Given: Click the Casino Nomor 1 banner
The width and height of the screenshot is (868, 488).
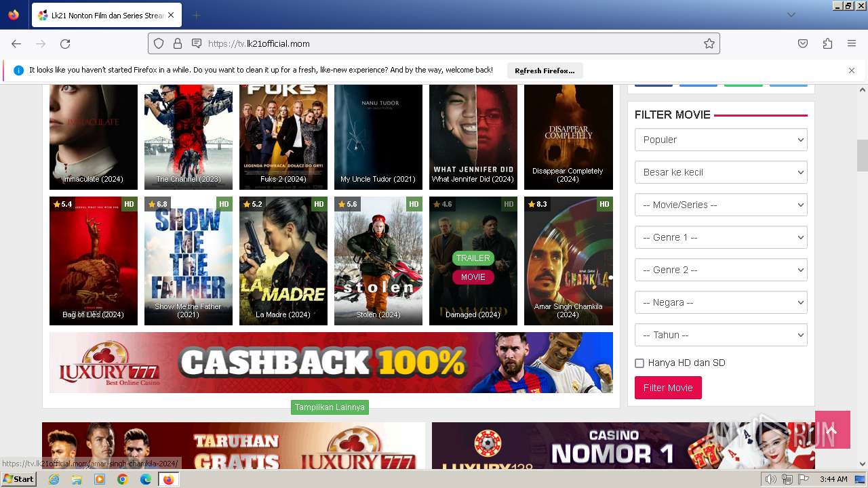Looking at the screenshot, I should click(623, 445).
